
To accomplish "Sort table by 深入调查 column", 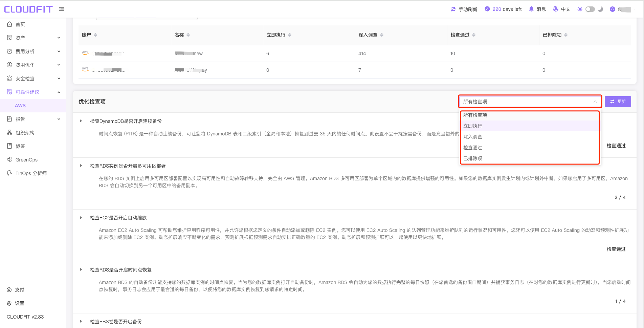I will click(x=382, y=35).
